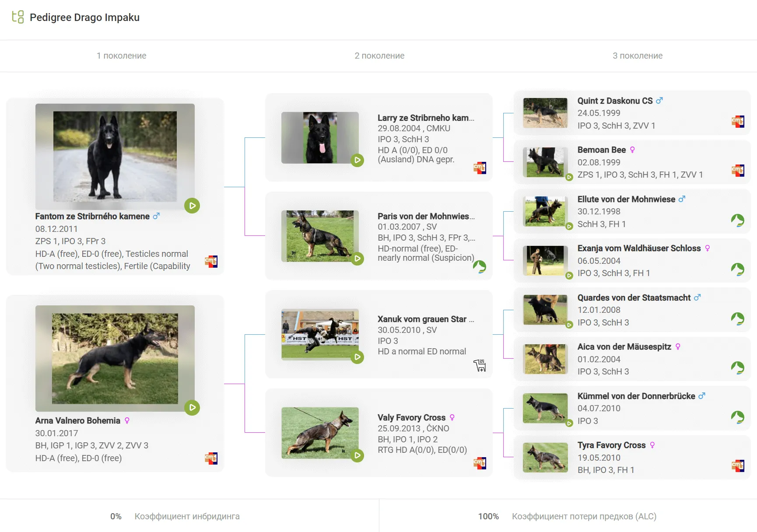This screenshot has width=757, height=532.
Task: Open registry icon on Valy Favory Cross card
Action: pyautogui.click(x=480, y=463)
